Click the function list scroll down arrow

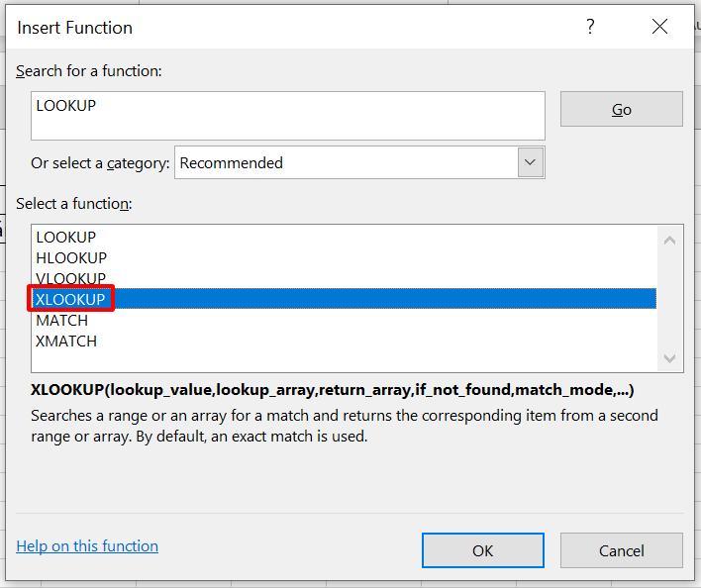point(670,358)
